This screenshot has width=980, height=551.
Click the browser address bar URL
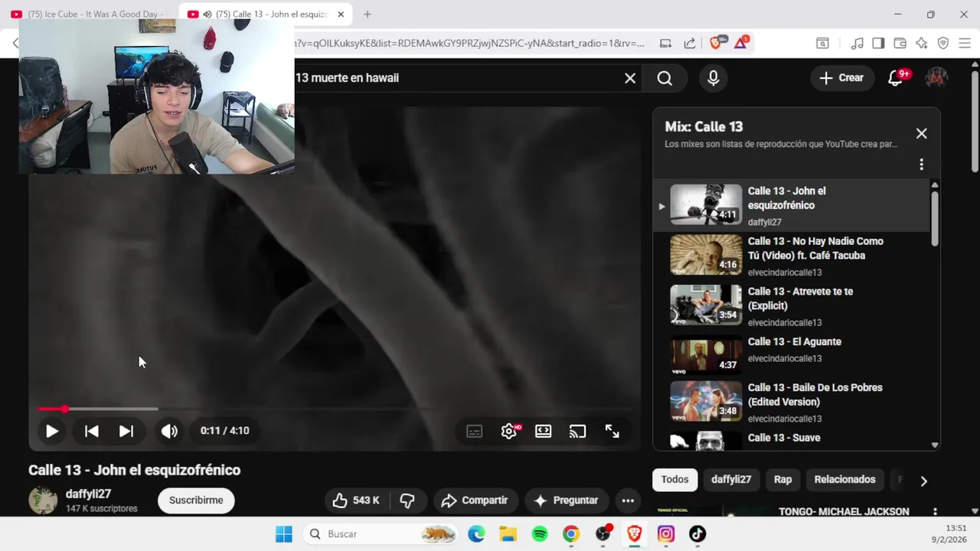pyautogui.click(x=470, y=44)
